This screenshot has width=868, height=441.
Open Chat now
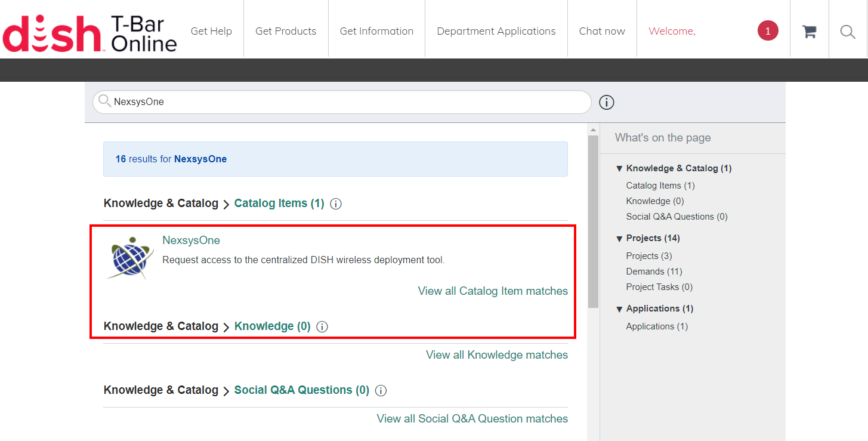pos(602,31)
